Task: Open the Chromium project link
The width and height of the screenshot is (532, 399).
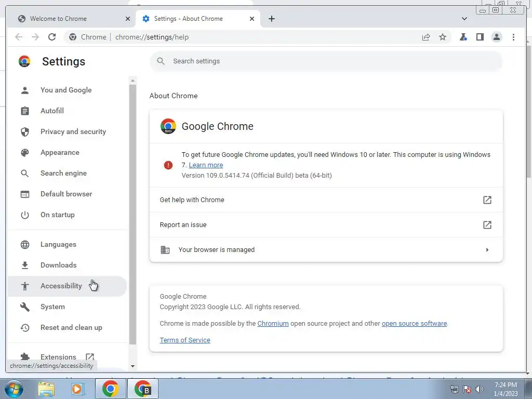Action: (273, 324)
